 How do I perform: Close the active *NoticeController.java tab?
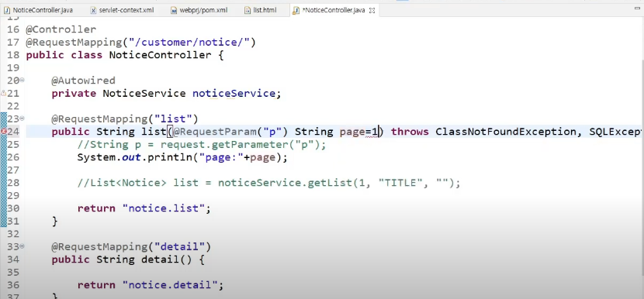pos(372,11)
